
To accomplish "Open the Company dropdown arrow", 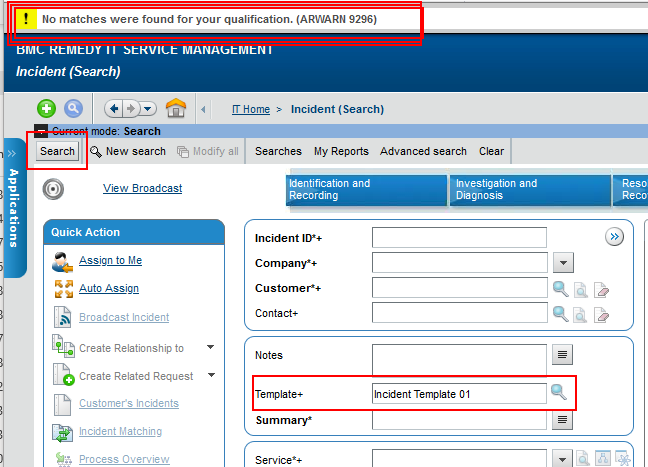I will click(563, 262).
